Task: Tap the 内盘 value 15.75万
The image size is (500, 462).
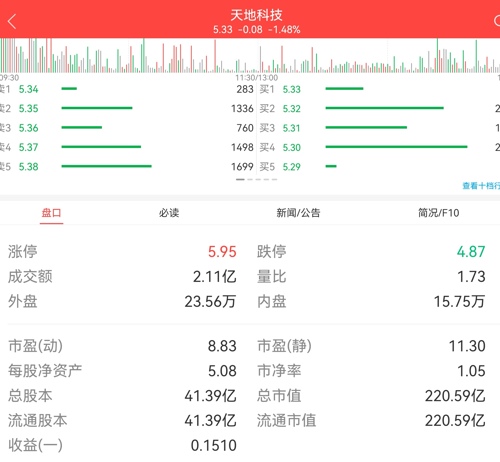Action: (x=459, y=302)
